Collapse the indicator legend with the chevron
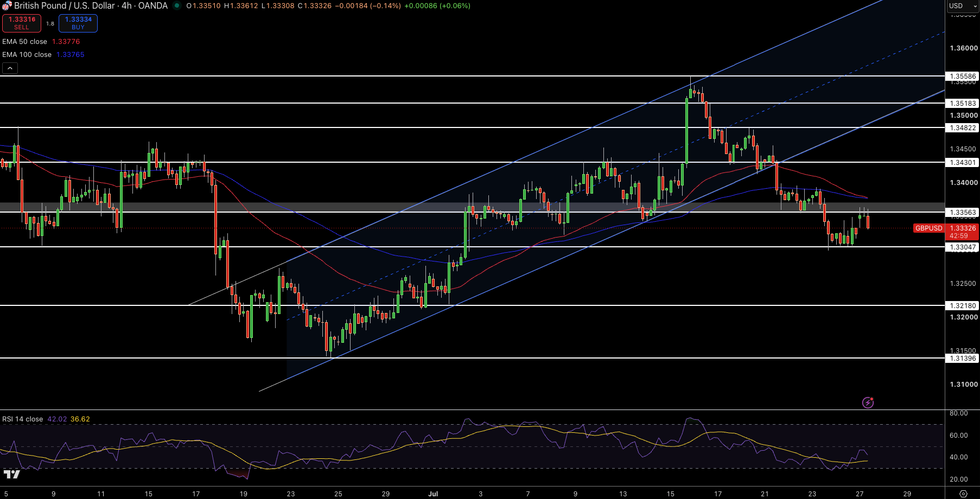 pyautogui.click(x=10, y=68)
